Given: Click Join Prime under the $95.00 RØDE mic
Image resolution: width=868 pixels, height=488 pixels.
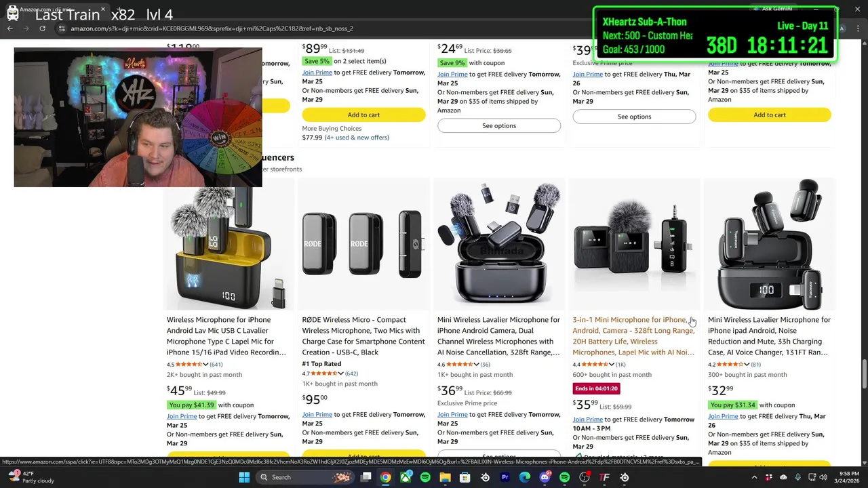Looking at the screenshot, I should click(x=317, y=414).
